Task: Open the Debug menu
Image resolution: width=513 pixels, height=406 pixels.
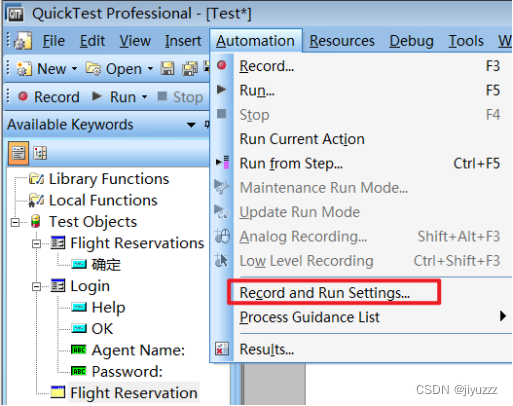Action: pyautogui.click(x=411, y=41)
